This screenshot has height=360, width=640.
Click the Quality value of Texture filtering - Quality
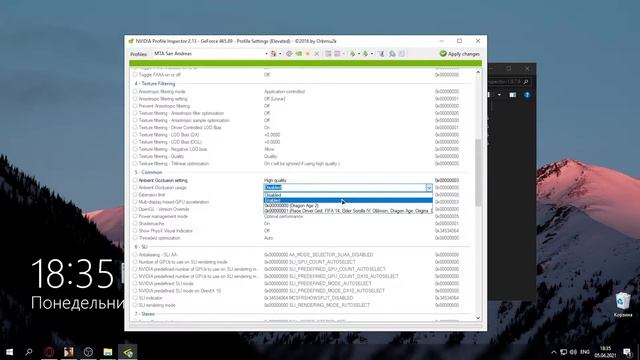coord(270,156)
